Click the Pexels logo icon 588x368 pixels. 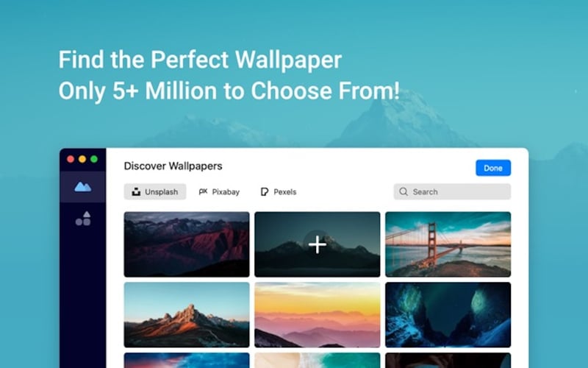pyautogui.click(x=265, y=192)
